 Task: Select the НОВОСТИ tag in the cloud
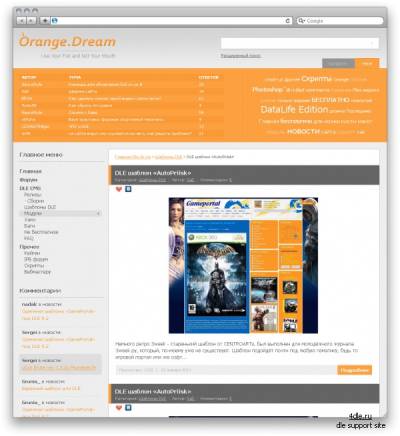[x=303, y=132]
